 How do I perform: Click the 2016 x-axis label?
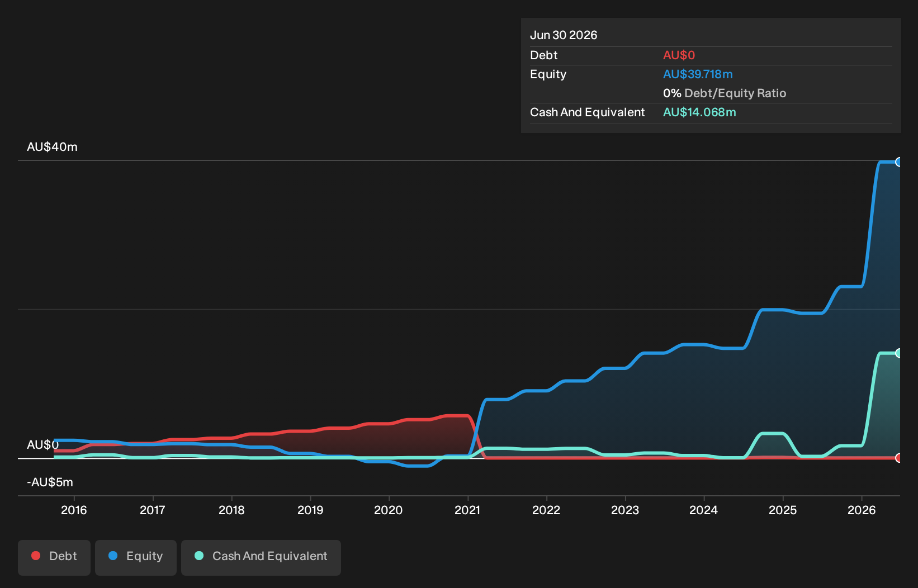[x=74, y=510]
